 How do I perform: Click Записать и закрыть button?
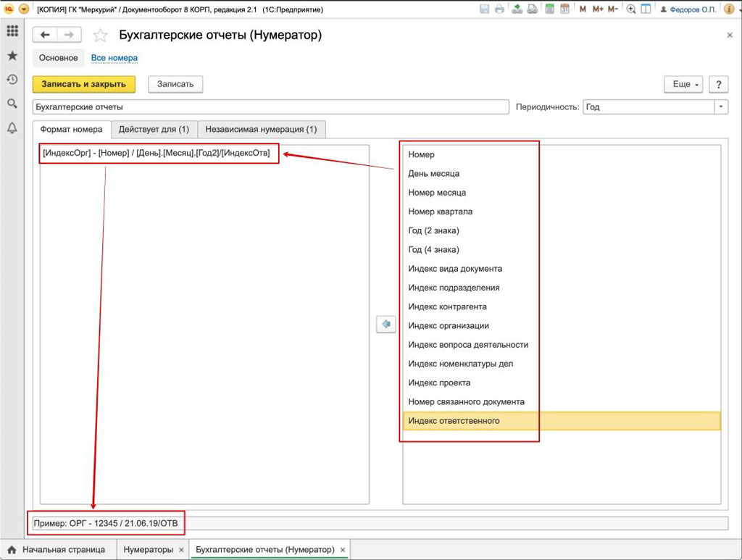[x=84, y=84]
